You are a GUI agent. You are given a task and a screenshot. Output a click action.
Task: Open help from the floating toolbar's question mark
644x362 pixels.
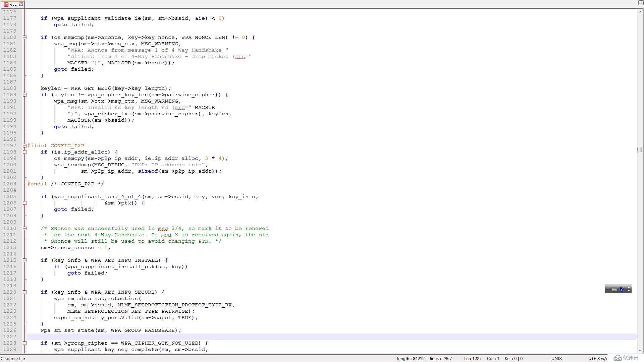[x=622, y=289]
